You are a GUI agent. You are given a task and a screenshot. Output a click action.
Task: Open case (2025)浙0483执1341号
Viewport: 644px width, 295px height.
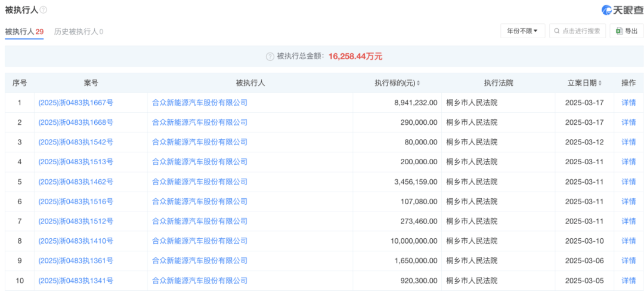pos(76,281)
